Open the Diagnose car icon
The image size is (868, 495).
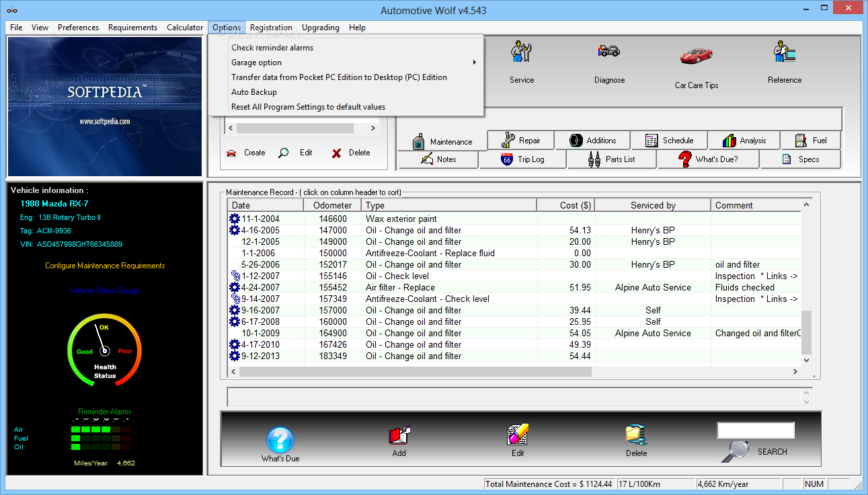(609, 51)
